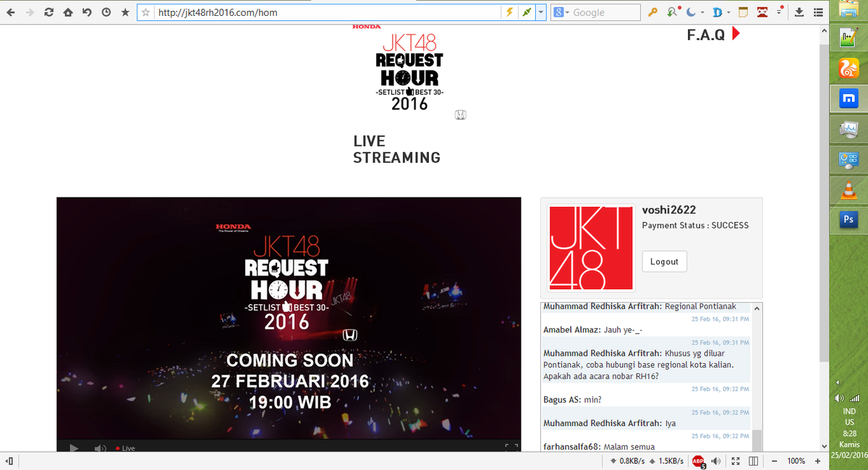Open the key password manager icon
The width and height of the screenshot is (868, 470).
652,12
